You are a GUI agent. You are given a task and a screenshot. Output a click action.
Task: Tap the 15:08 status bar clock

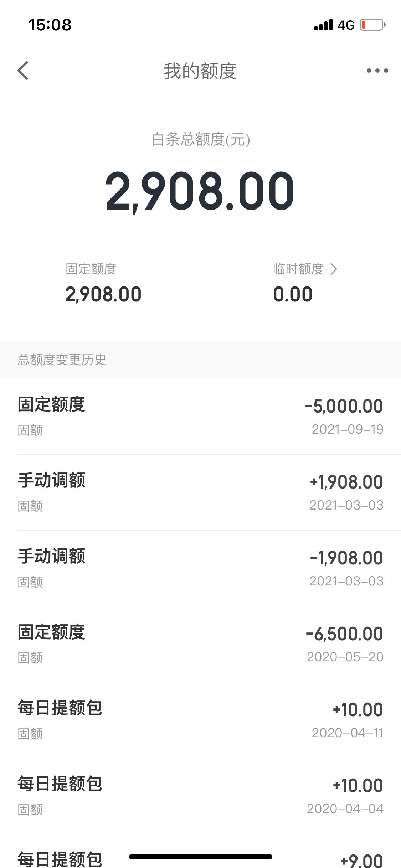click(50, 25)
